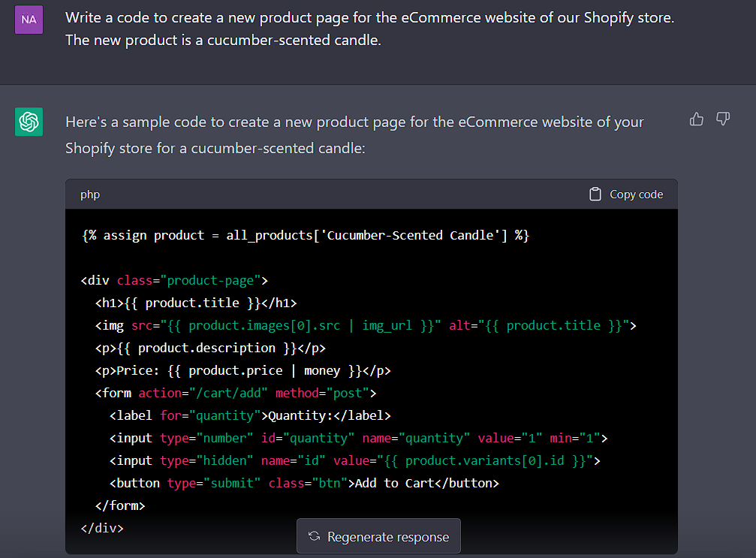This screenshot has height=558, width=756.
Task: Click the input type="number" code line
Action: click(x=359, y=438)
